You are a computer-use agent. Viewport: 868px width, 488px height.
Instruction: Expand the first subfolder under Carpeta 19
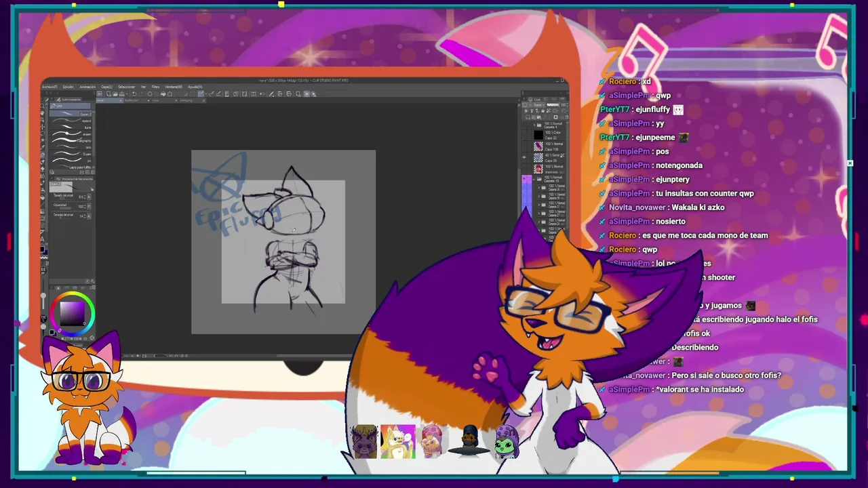pos(538,188)
